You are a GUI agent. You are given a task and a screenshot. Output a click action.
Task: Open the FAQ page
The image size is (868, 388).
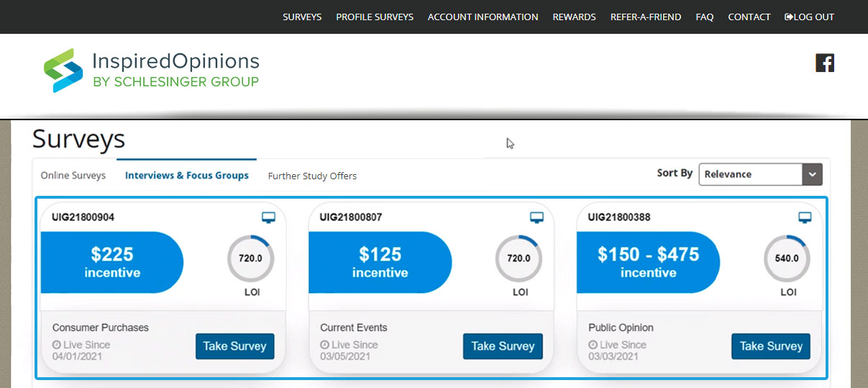coord(705,17)
